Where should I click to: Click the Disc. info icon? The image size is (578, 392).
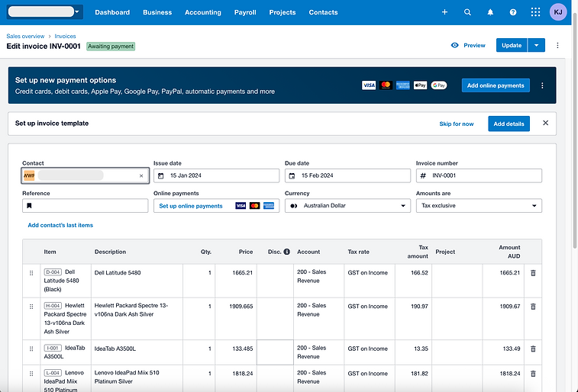click(287, 252)
